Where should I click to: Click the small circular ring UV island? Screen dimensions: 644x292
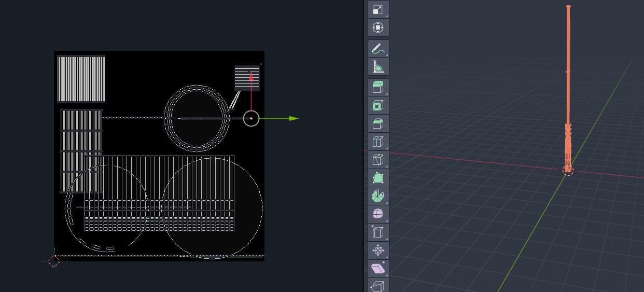pos(197,118)
